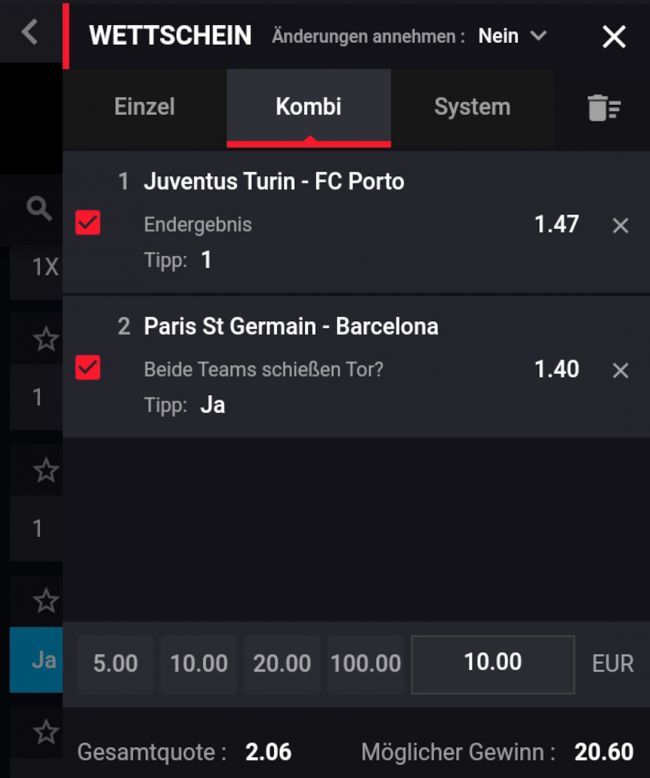Click the topmost favorite star icon
This screenshot has width=650, height=778.
(x=46, y=339)
